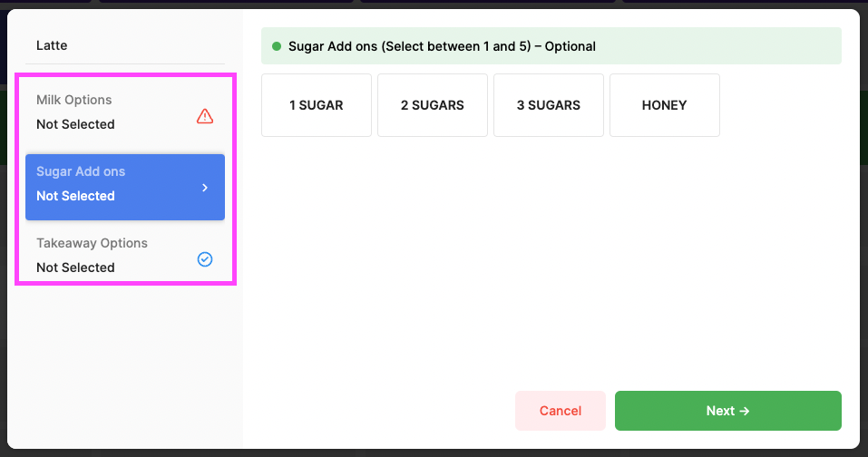Click the blue checkmark circle beside Takeaway Options
The image size is (868, 457).
205,259
